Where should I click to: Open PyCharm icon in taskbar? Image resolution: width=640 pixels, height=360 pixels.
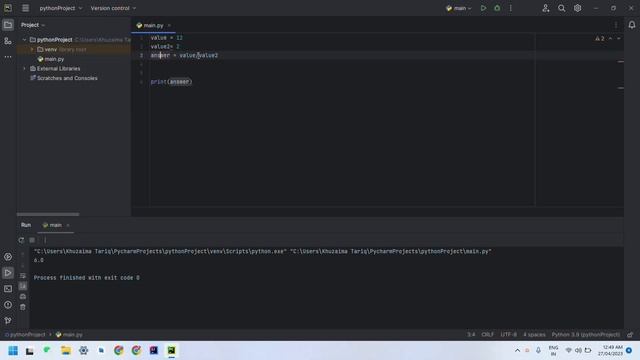tap(171, 351)
